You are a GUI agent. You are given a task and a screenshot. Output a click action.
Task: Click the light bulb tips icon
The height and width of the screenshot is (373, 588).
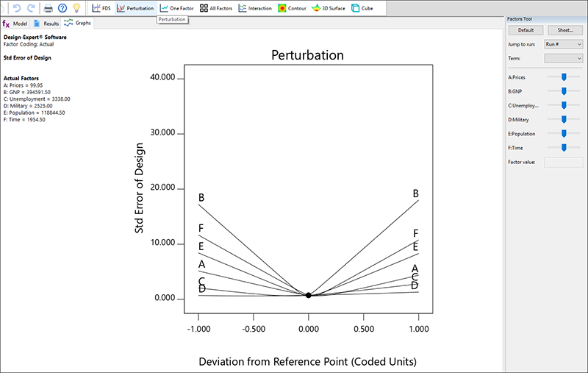pyautogui.click(x=76, y=8)
